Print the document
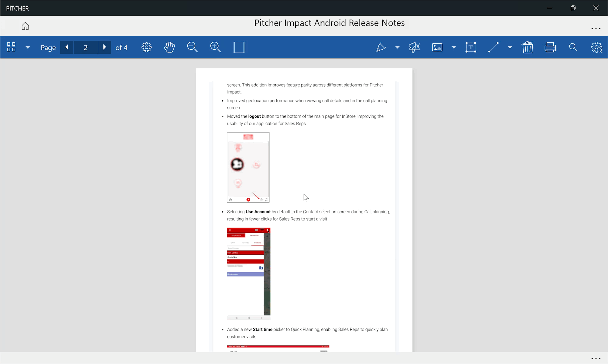The width and height of the screenshot is (608, 364). pos(550,47)
